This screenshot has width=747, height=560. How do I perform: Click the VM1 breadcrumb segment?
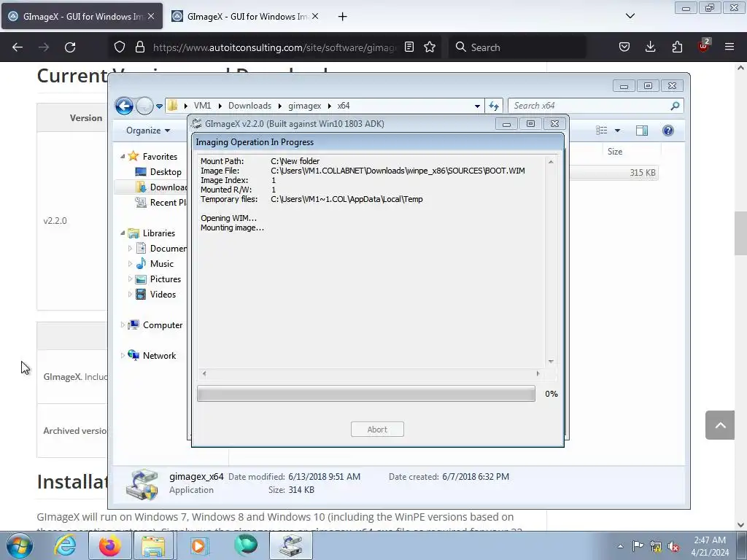pyautogui.click(x=202, y=106)
